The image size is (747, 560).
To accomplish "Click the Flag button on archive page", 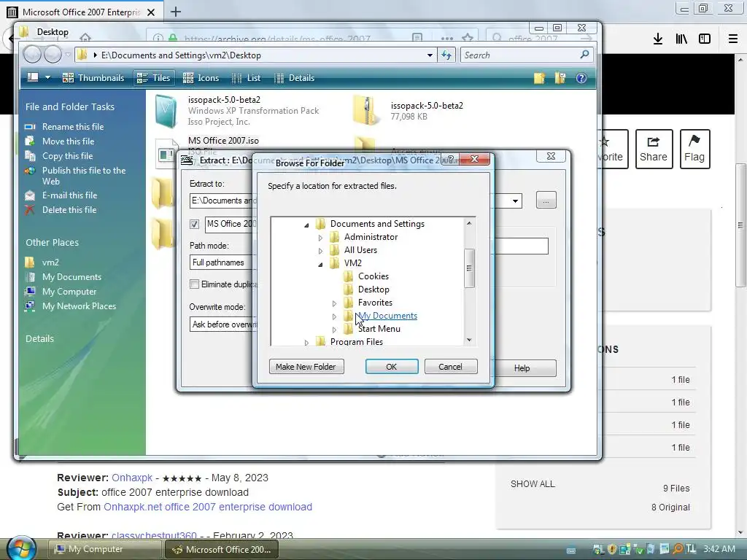I will click(694, 149).
